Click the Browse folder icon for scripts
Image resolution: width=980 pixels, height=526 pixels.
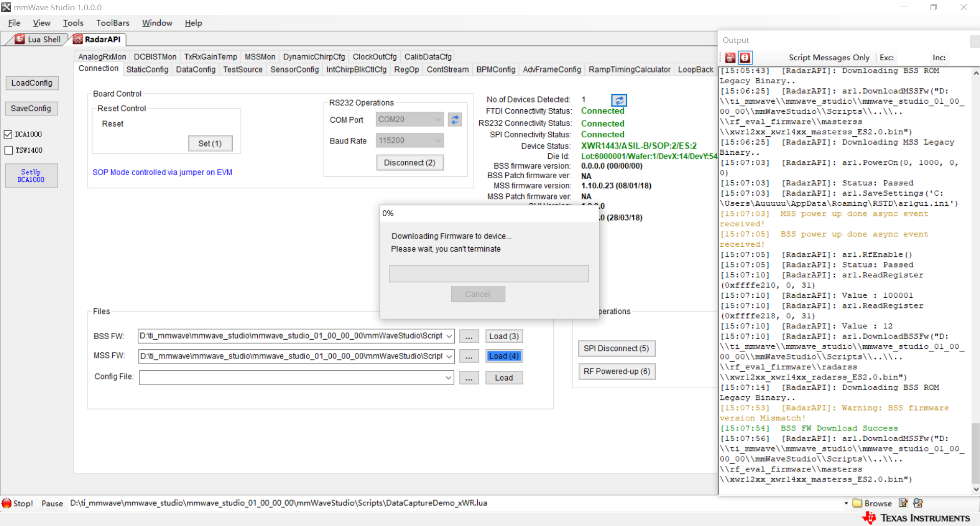coord(857,503)
